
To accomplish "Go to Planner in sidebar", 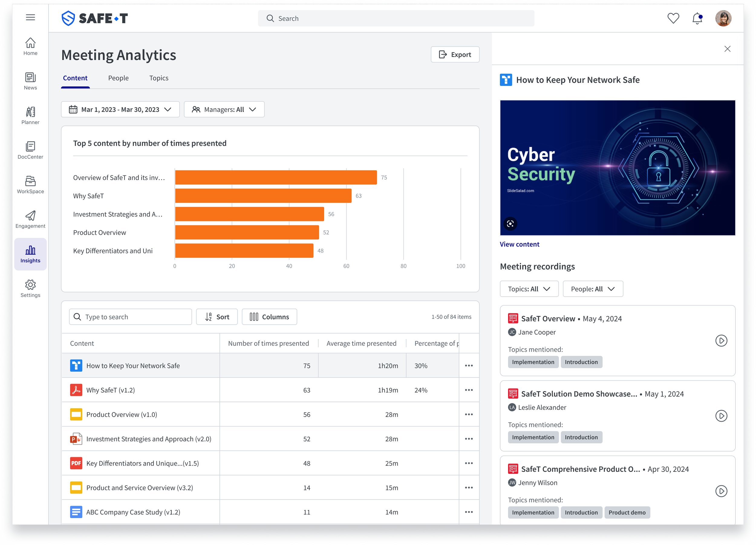I will [30, 115].
